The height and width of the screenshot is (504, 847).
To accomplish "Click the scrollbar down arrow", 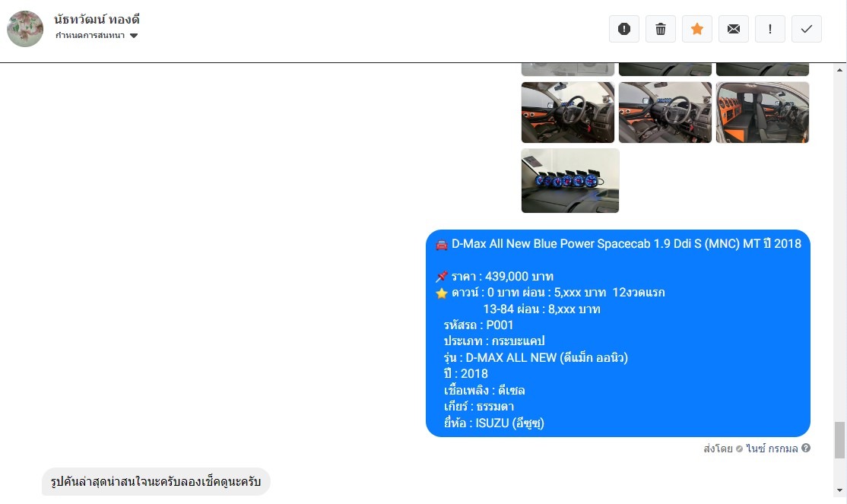I will coord(839,490).
